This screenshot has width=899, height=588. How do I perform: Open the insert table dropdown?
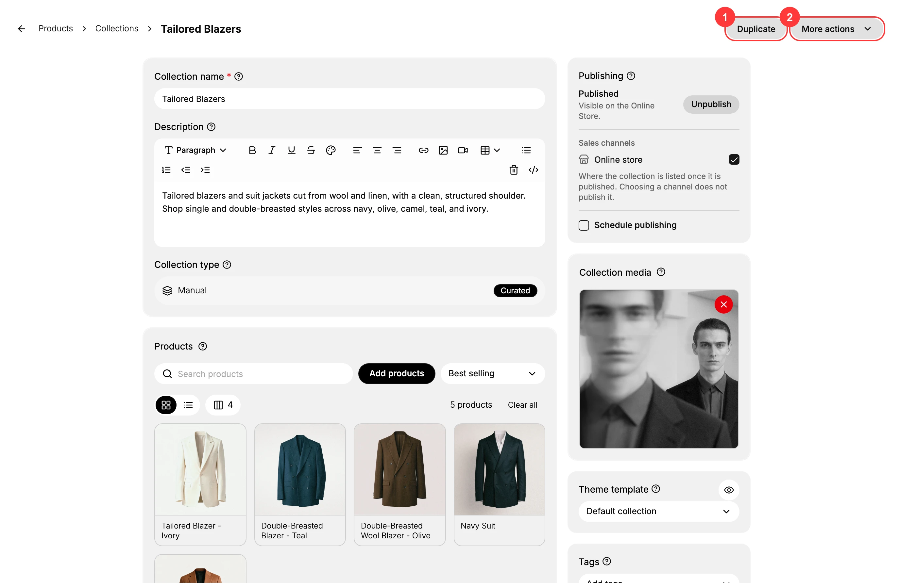tap(490, 151)
